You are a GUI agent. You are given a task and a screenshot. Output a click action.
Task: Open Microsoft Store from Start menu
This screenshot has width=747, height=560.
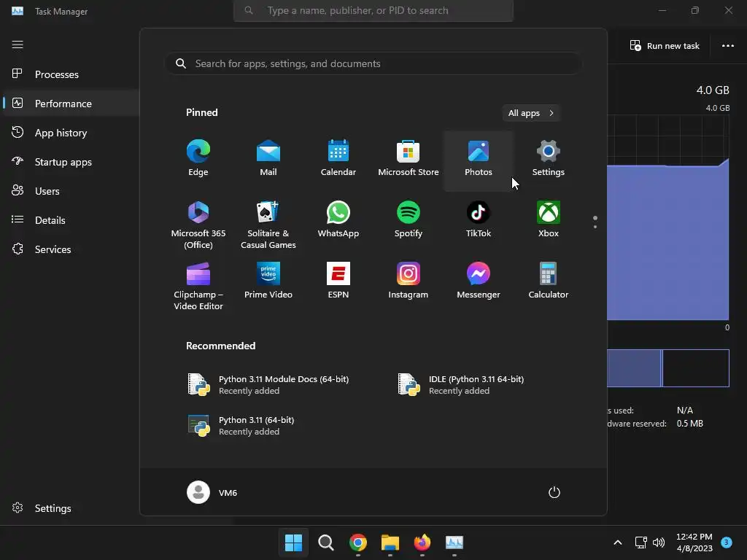pyautogui.click(x=409, y=159)
